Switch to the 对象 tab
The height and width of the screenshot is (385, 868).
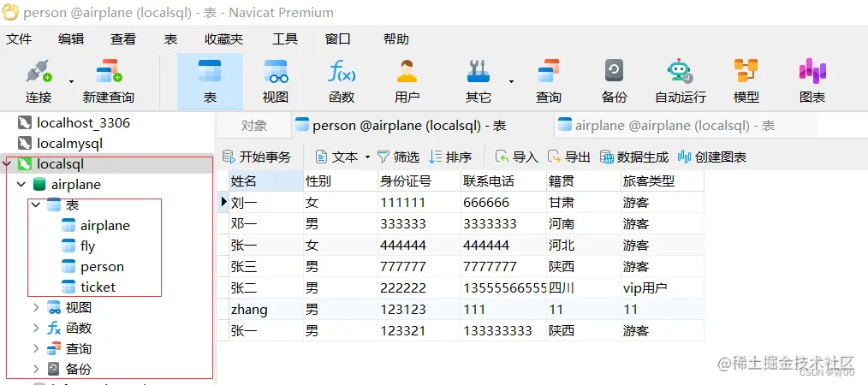[254, 126]
